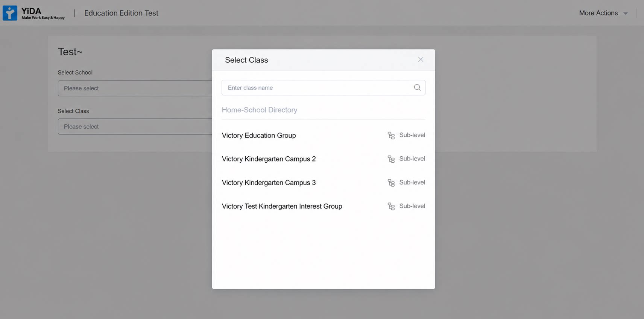Click the search magnifier icon in class field

click(x=417, y=88)
